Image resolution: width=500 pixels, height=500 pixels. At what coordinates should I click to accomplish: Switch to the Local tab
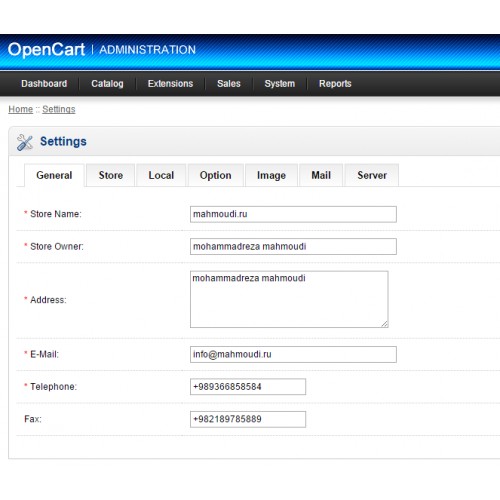[x=161, y=175]
